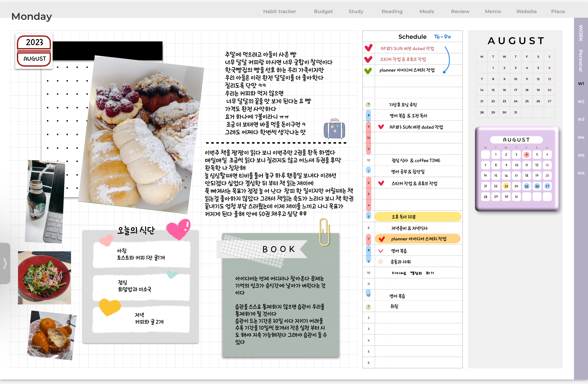Go to the Website page link
This screenshot has width=588, height=384.
point(526,11)
